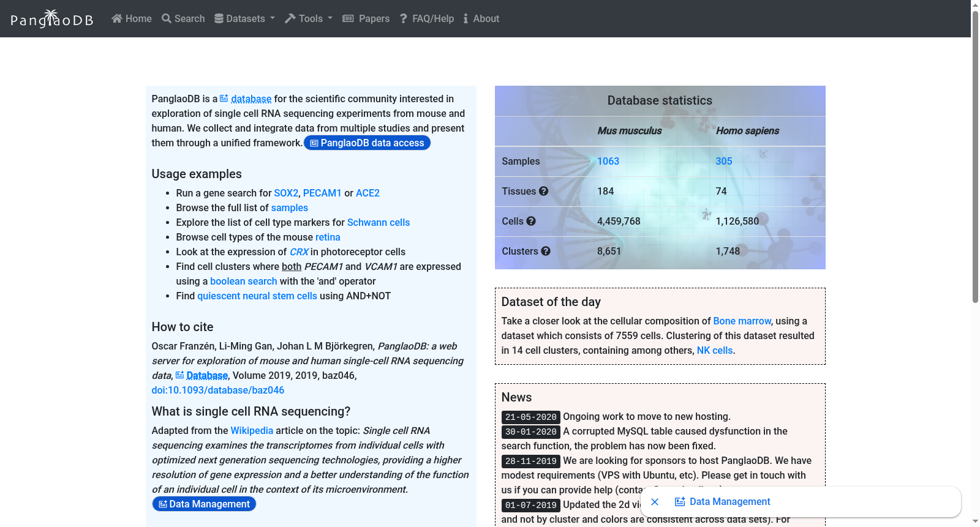Click the Mus musculus clusters value 8,651
This screenshot has width=980, height=527.
pos(609,251)
